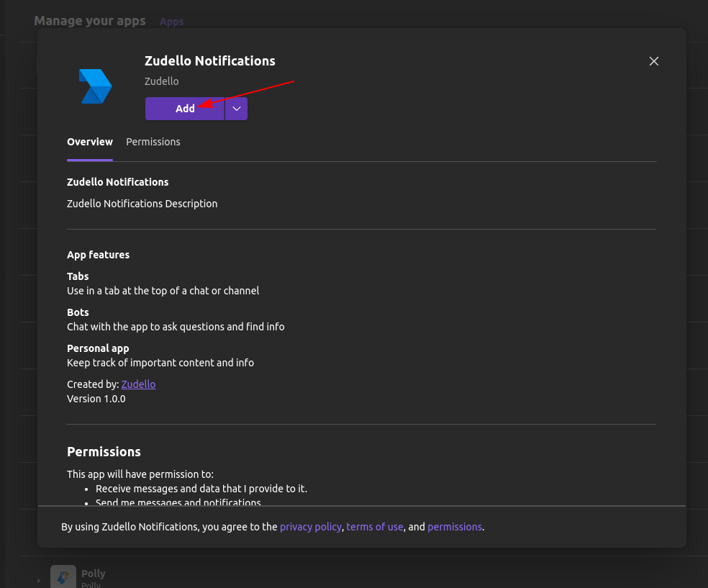This screenshot has height=588, width=708.
Task: Click the 'Version 1.0.0' text
Action: pos(96,399)
